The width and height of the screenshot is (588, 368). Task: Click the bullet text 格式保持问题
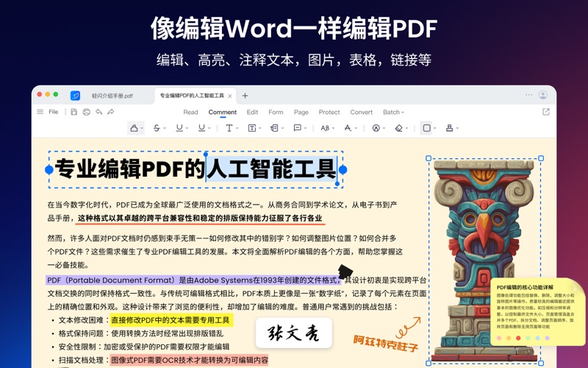[81, 333]
